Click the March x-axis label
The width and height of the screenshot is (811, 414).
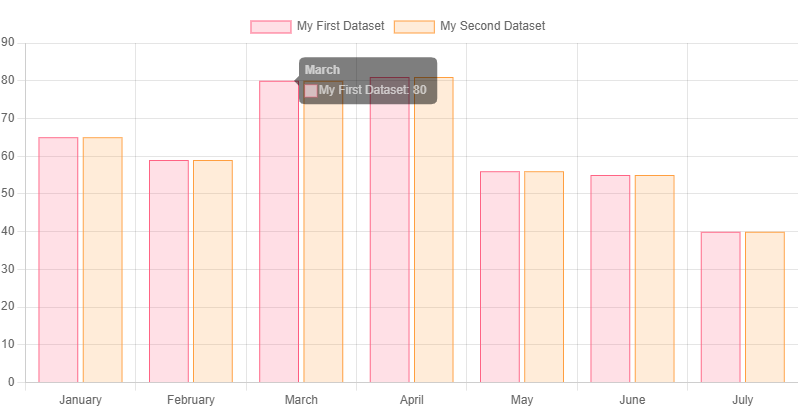pyautogui.click(x=301, y=400)
